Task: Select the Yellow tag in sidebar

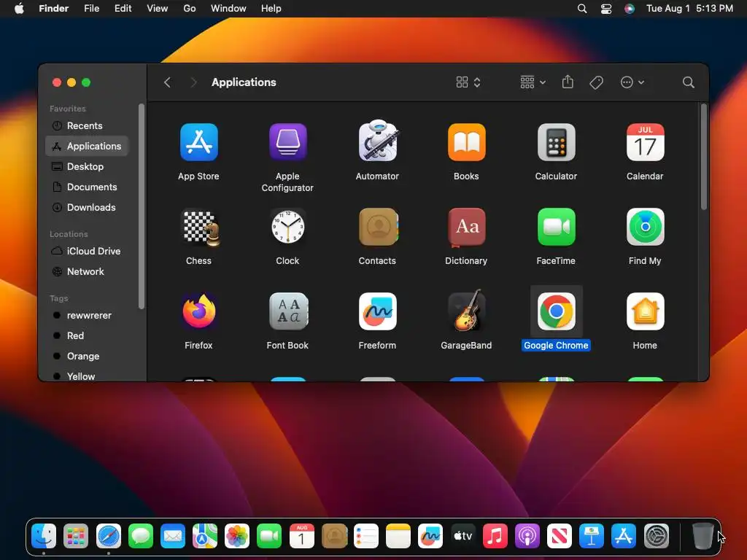Action: (x=87, y=376)
